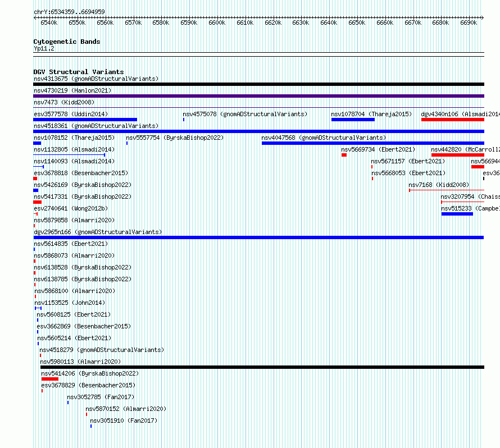
Task: Open nsv5614835 (Ebert2021) label
Action: [x=71, y=244]
